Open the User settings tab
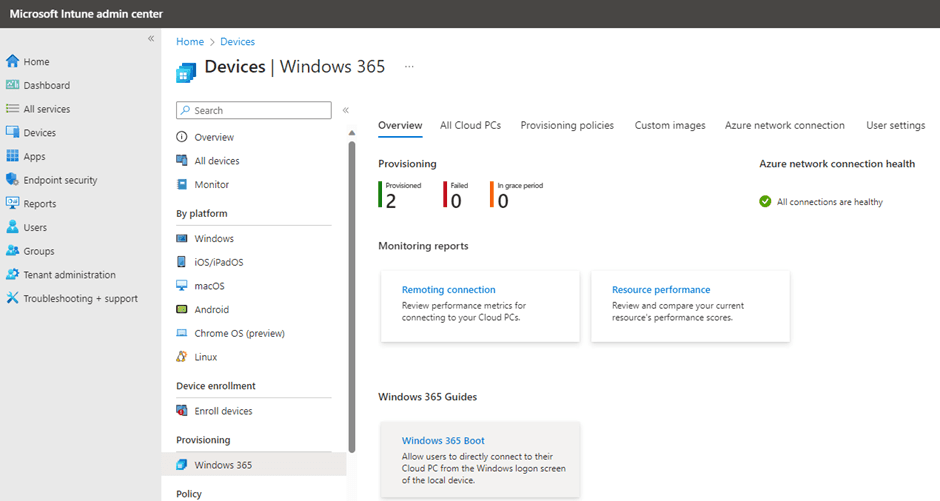940x501 pixels. [x=895, y=125]
